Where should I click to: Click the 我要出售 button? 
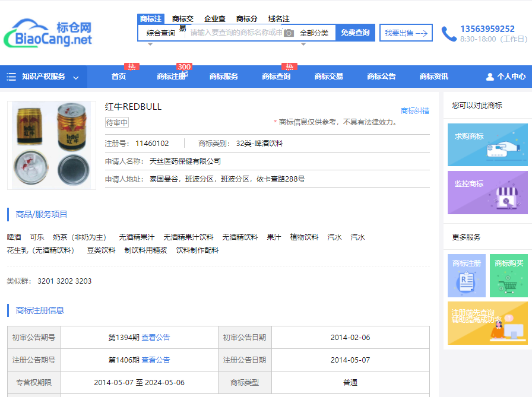click(x=406, y=33)
